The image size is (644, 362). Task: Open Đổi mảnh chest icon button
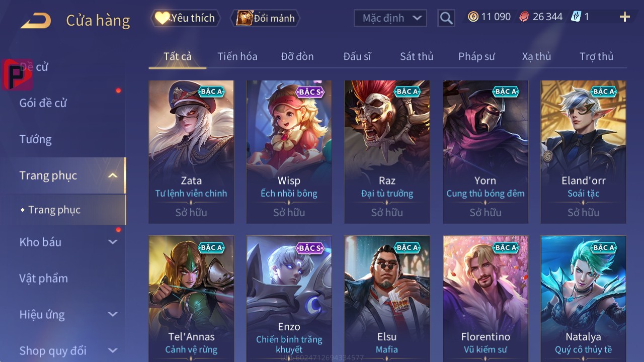[265, 18]
